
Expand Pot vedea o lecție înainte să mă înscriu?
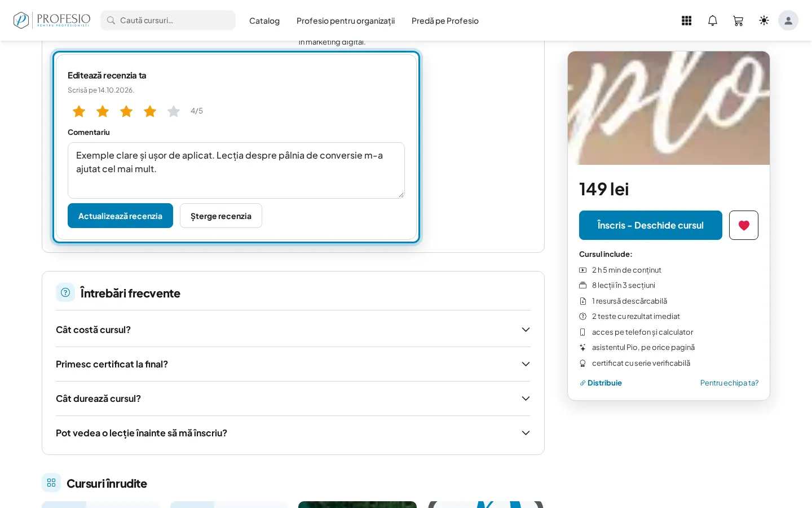[x=293, y=433]
